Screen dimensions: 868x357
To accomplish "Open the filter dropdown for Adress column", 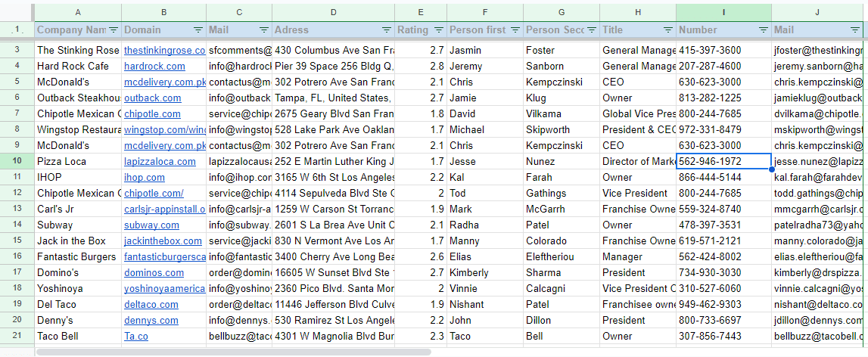I will pos(387,30).
